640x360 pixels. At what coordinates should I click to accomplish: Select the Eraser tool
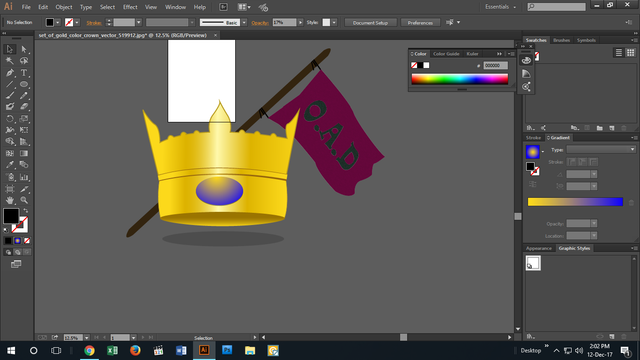24,107
